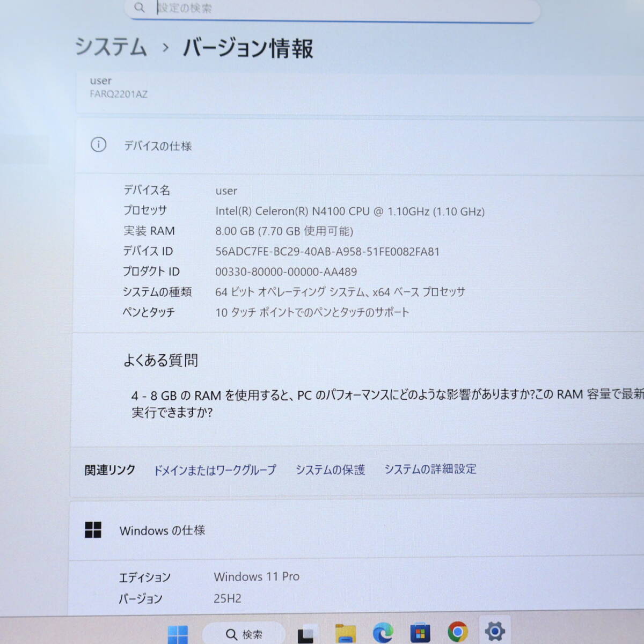This screenshot has height=644, width=644.
Task: Open the taskbar 検索 search box
Action: pos(244,634)
